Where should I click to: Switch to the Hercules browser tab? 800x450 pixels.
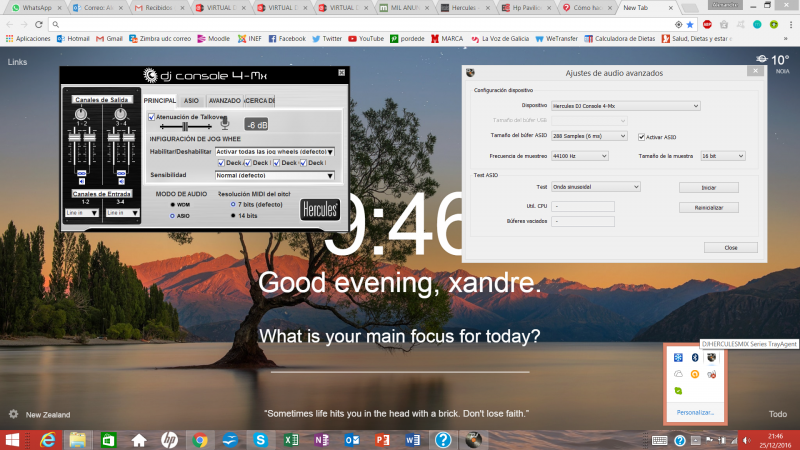coord(464,8)
